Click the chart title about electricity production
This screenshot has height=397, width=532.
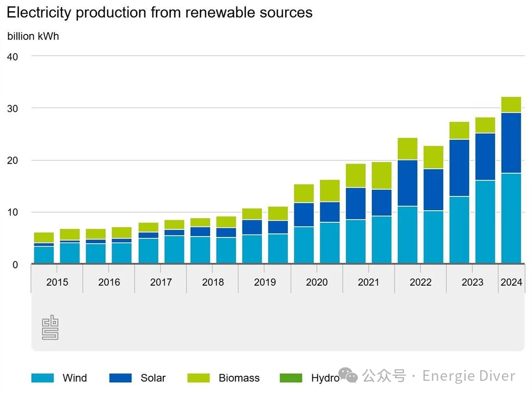[x=160, y=12]
